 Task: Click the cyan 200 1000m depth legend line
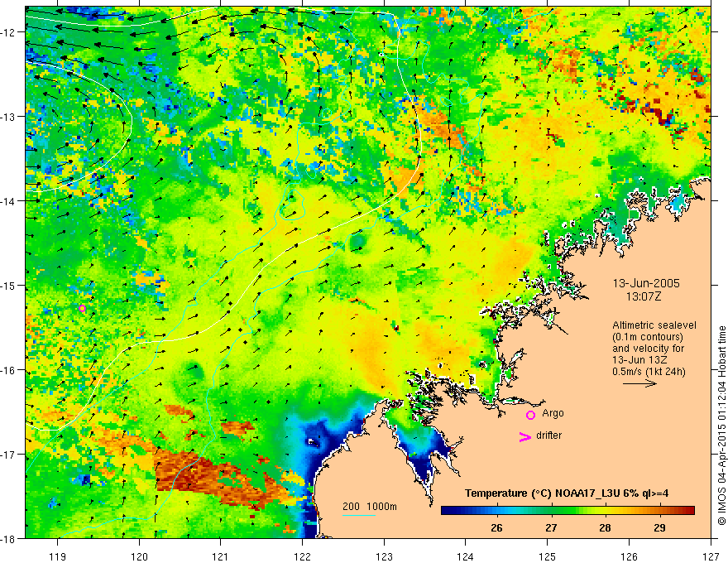pos(358,515)
